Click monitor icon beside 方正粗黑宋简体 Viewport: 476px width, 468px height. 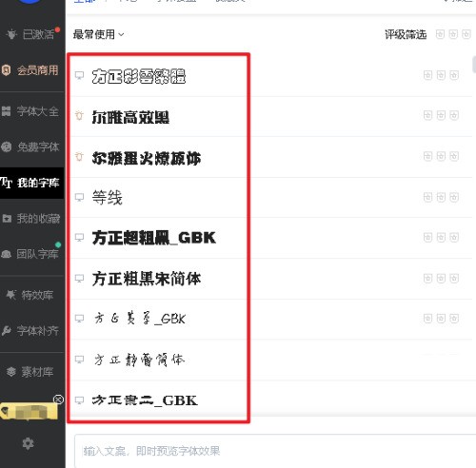pos(79,279)
